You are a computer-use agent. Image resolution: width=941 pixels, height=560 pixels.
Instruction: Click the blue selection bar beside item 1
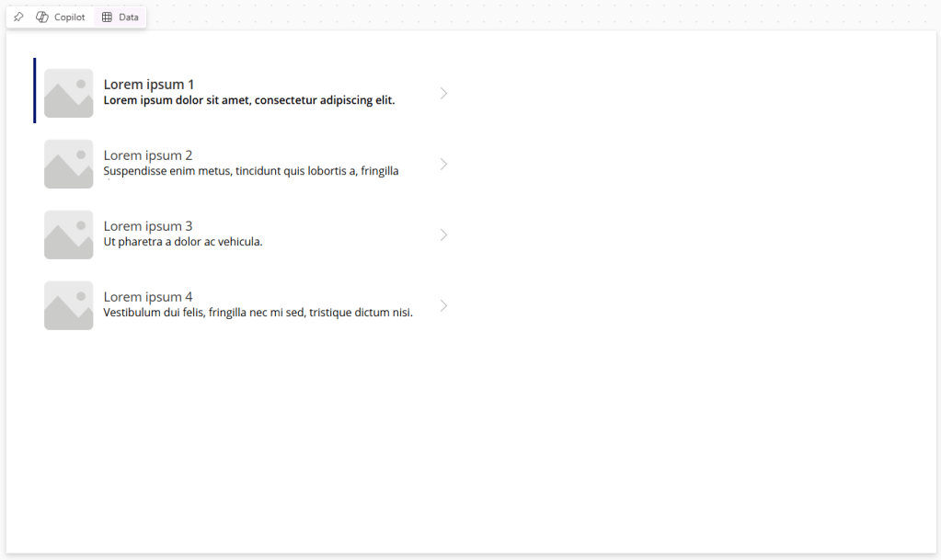pyautogui.click(x=35, y=90)
